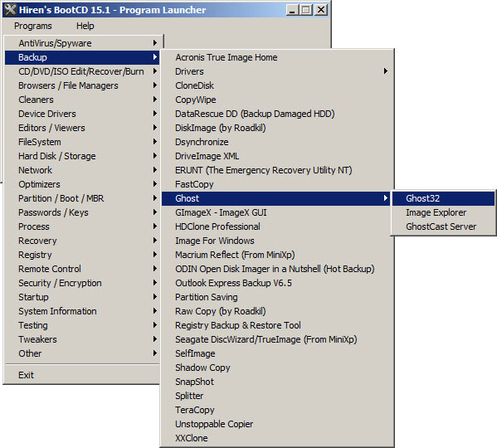Image resolution: width=497 pixels, height=448 pixels.
Task: Expand the Hard Disk / Storage category
Action: tap(82, 156)
